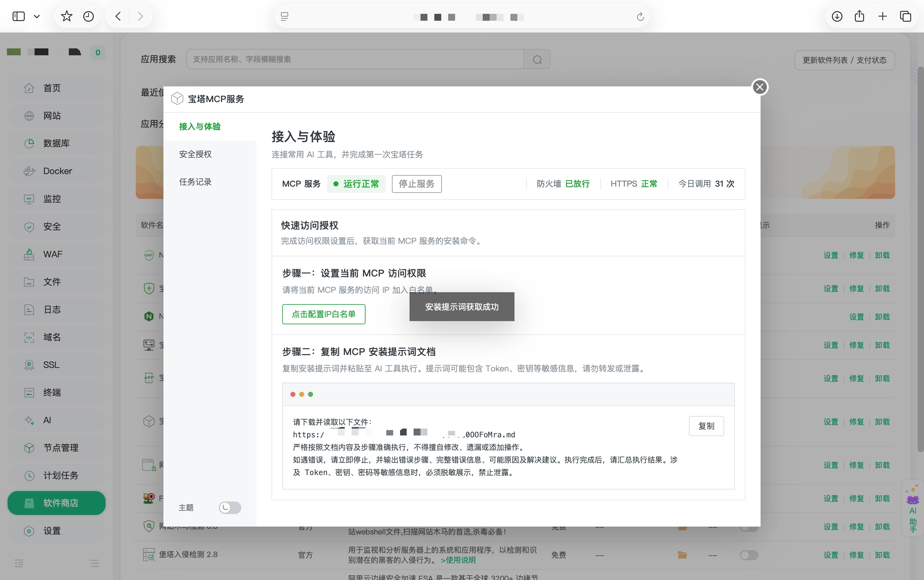The width and height of the screenshot is (924, 580).
Task: Click 设置 in the 堡塔入侵检测 2.8 row
Action: (831, 555)
